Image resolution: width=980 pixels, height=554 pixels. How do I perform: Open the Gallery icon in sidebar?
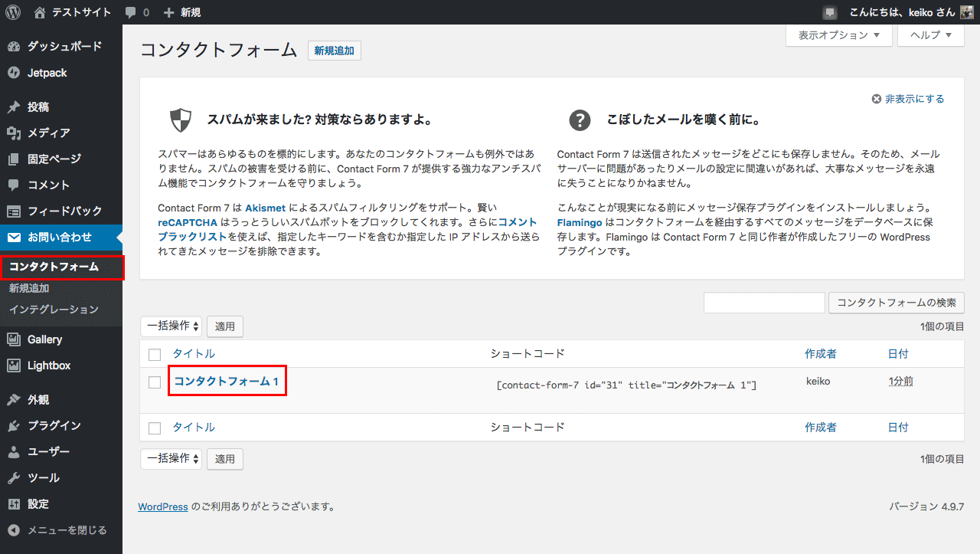click(14, 339)
